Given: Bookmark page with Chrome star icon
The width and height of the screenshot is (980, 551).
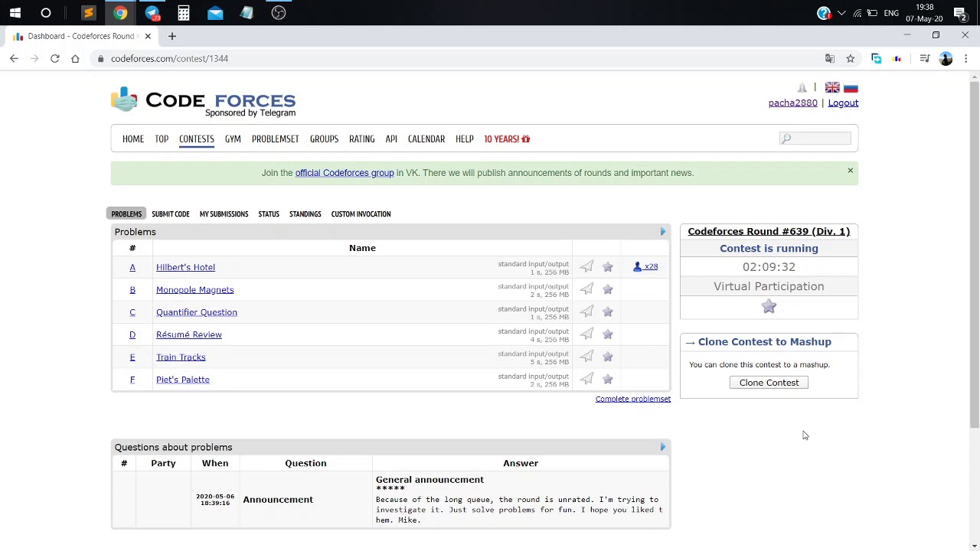Looking at the screenshot, I should click(850, 59).
